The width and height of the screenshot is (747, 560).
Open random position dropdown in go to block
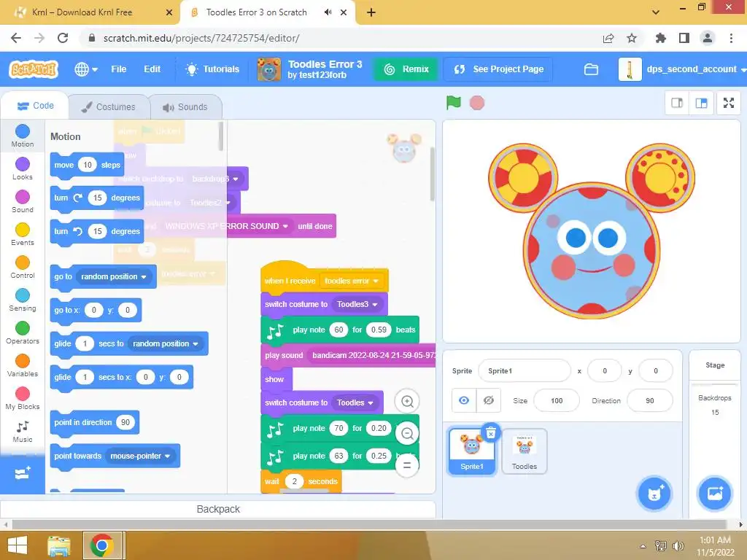114,276
